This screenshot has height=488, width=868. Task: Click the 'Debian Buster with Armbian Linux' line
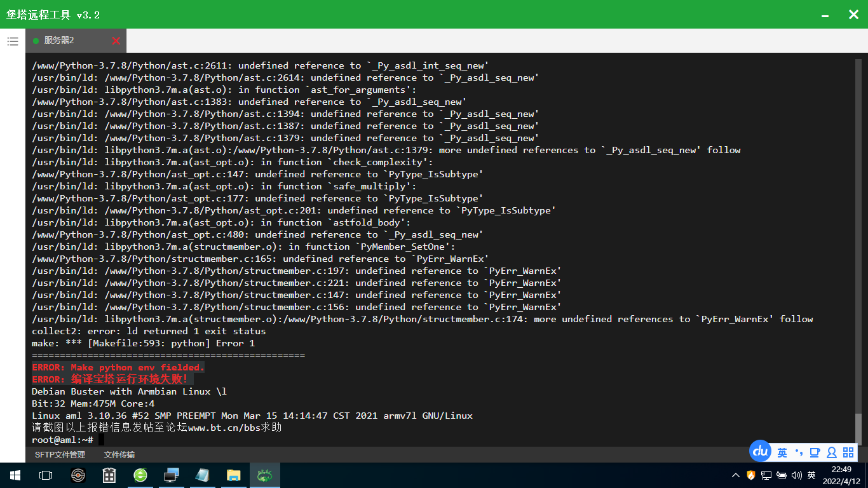129,391
